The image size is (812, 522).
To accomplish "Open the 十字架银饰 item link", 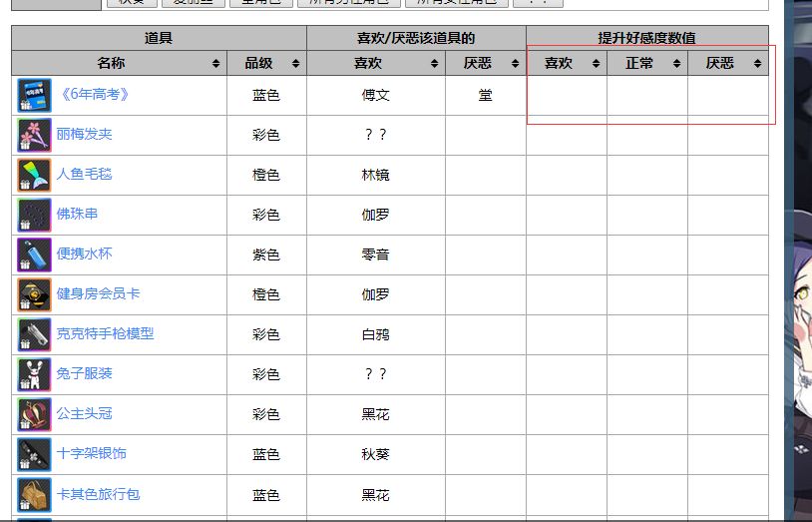I will click(x=91, y=453).
